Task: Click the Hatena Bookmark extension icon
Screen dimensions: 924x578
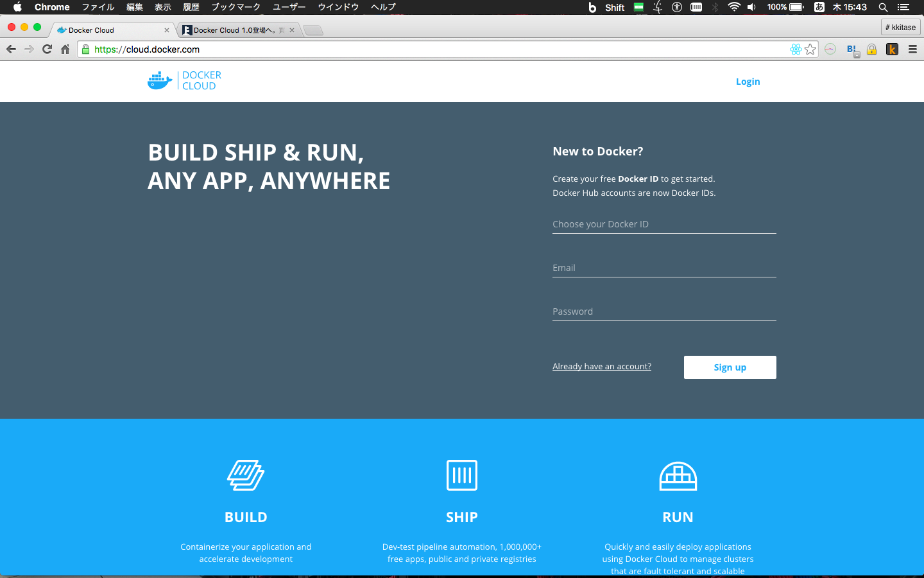Action: pyautogui.click(x=851, y=49)
